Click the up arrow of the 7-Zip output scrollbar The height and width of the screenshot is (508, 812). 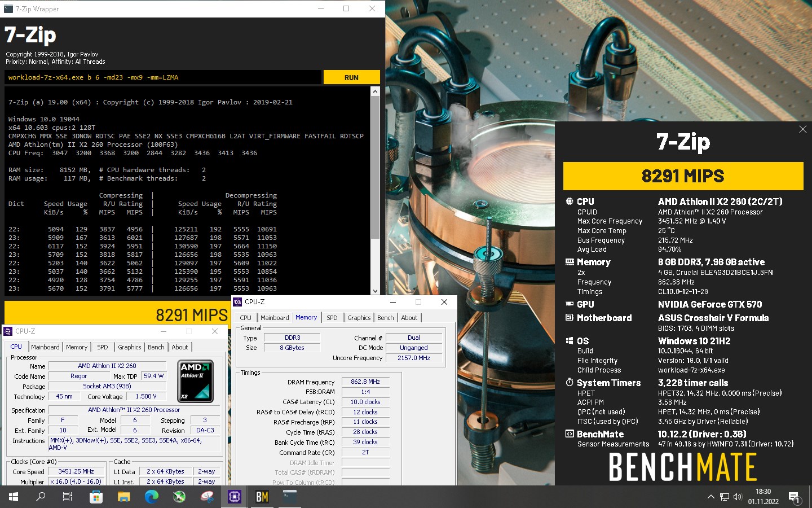pyautogui.click(x=376, y=91)
